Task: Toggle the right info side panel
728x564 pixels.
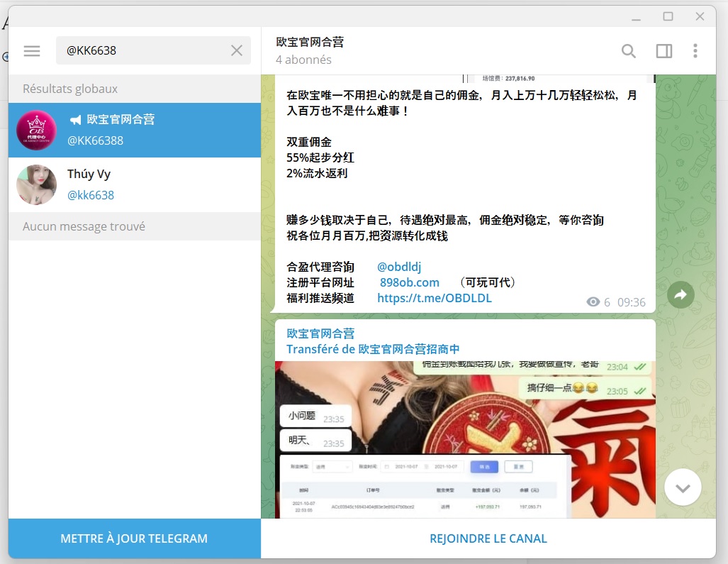Action: tap(664, 50)
